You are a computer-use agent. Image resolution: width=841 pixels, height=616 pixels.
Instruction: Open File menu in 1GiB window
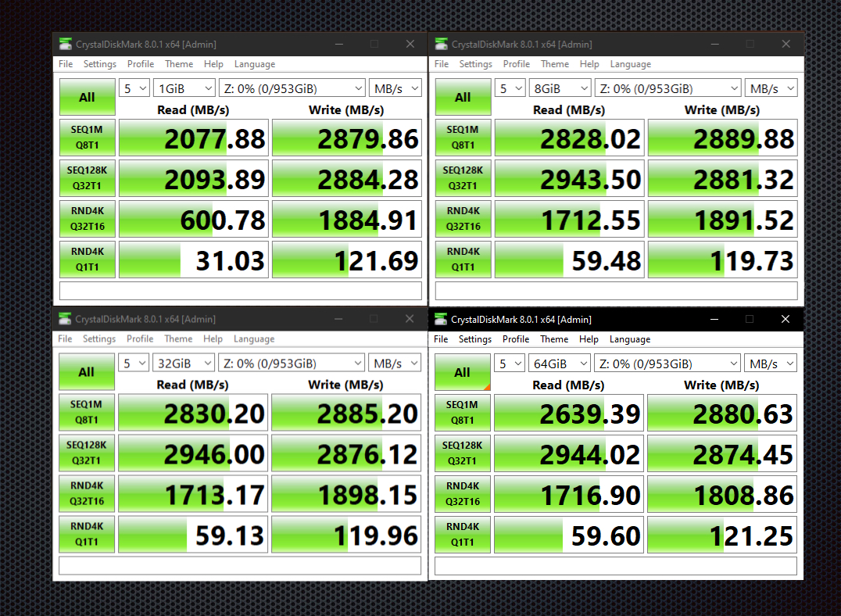[x=66, y=64]
